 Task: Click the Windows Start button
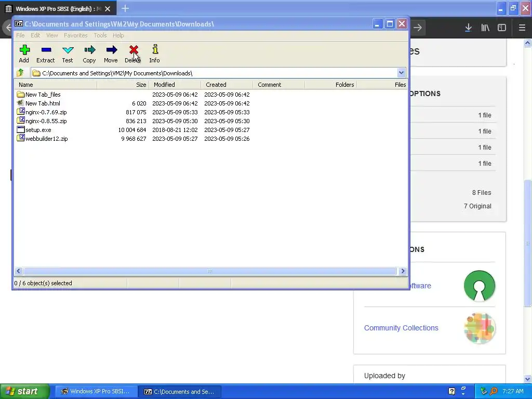pyautogui.click(x=25, y=391)
